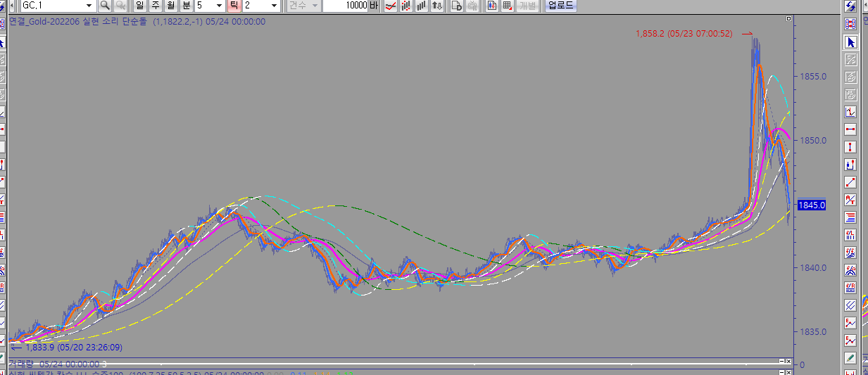Click the 업로드 upload button
The width and height of the screenshot is (868, 375).
560,6
